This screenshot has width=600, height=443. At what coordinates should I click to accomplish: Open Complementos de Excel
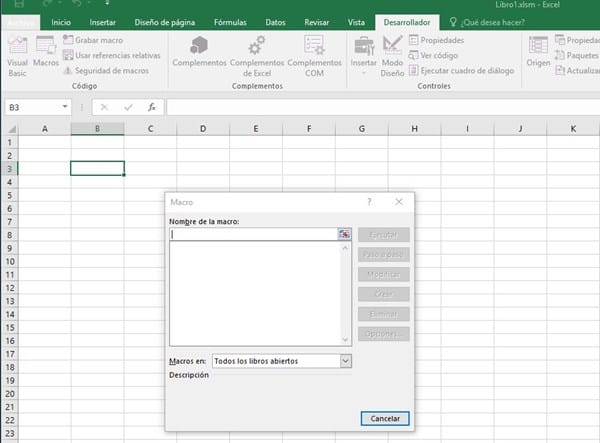pos(257,52)
